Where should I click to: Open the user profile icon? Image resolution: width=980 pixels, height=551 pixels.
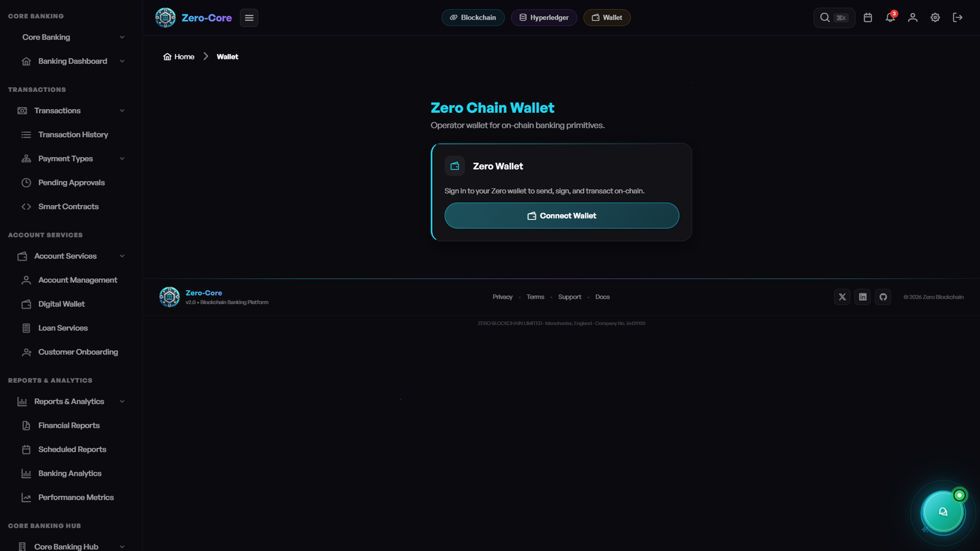(x=913, y=18)
